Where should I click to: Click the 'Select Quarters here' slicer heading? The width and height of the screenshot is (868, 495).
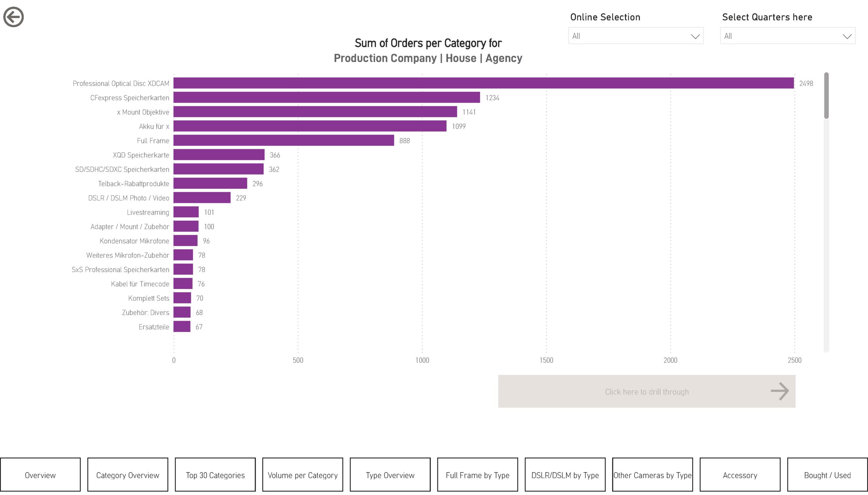(x=767, y=17)
